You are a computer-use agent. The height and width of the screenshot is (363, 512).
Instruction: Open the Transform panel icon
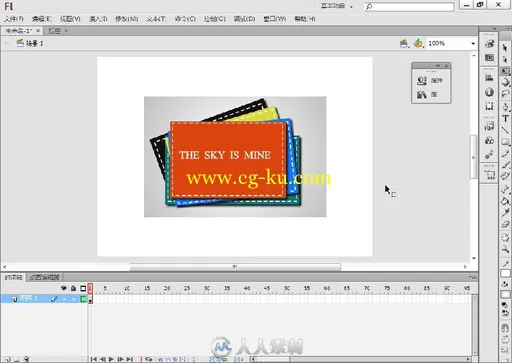(489, 106)
